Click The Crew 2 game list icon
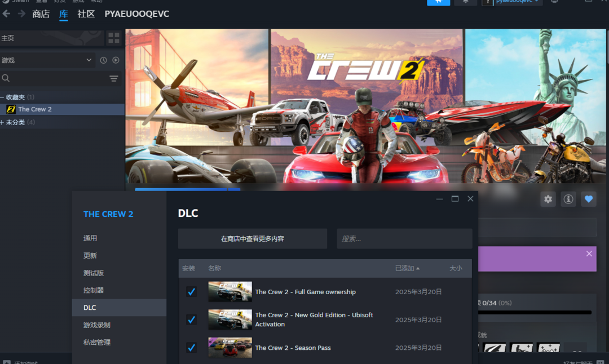 coord(11,109)
